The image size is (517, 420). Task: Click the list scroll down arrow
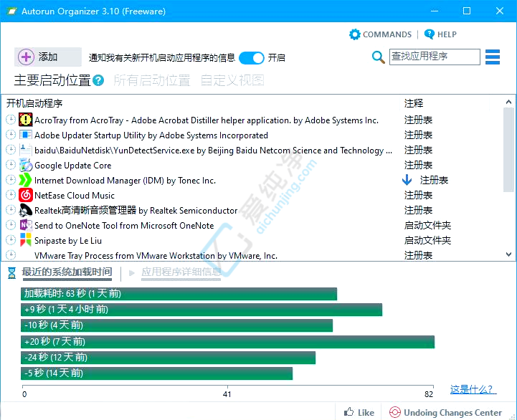(508, 254)
